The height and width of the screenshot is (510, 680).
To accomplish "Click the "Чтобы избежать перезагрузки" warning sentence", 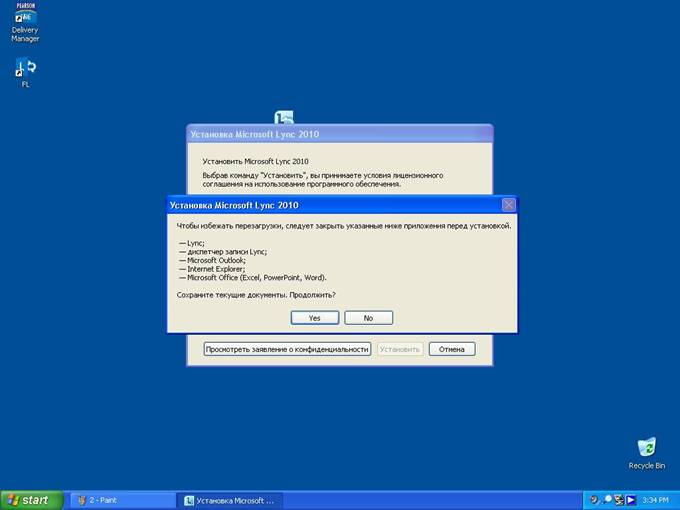I will tap(344, 226).
